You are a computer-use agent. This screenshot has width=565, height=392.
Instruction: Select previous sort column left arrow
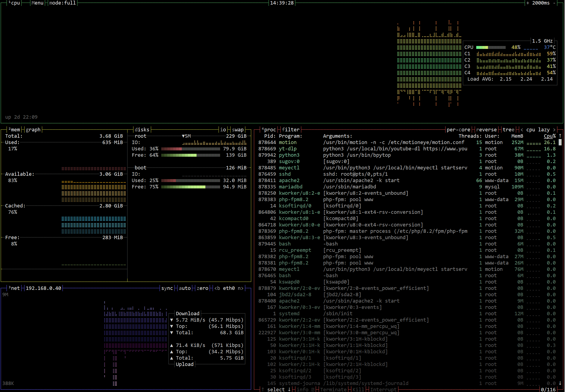522,130
